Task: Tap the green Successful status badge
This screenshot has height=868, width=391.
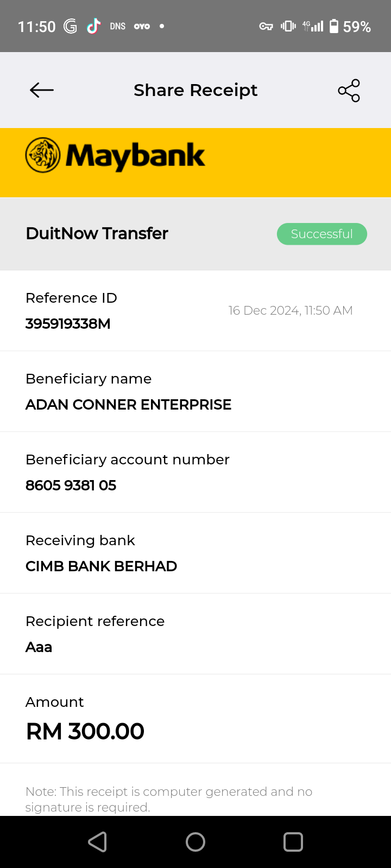Action: (322, 234)
